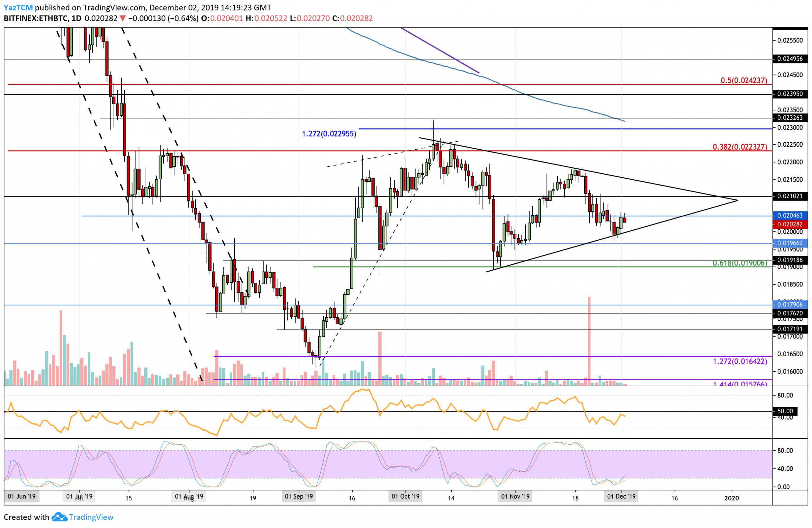Viewport: 812px width, 528px height.
Task: Click the 0.017670 price axis label
Action: [x=790, y=313]
